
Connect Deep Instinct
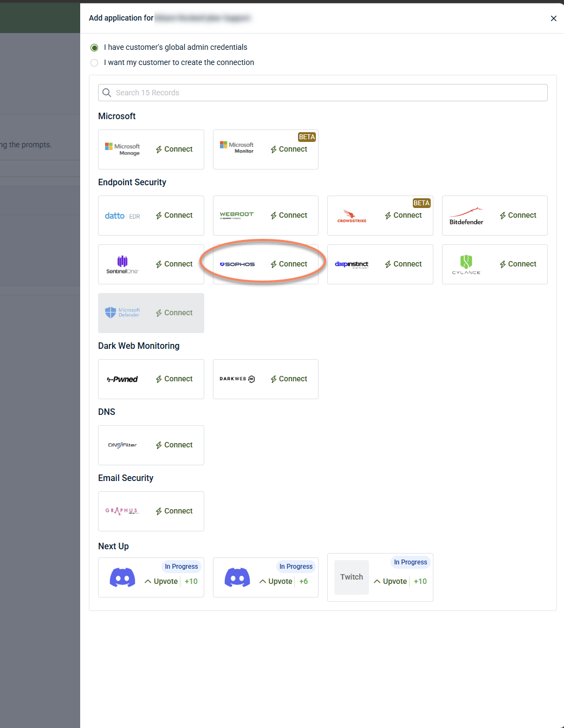coord(403,264)
